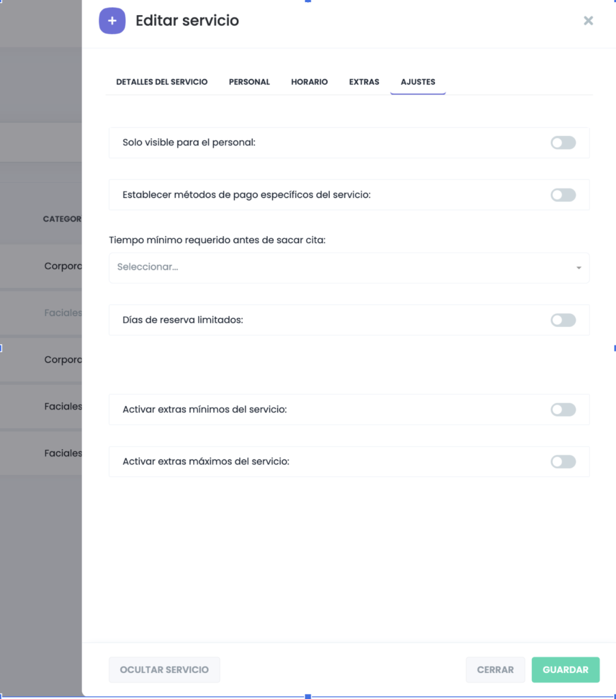Enable Solo visible para el personal toggle
Screen dimensions: 616x699
[563, 143]
